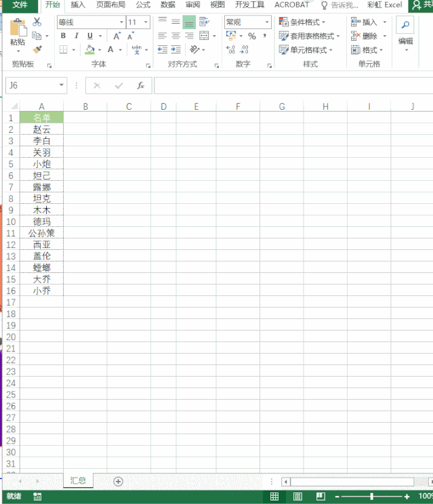The height and width of the screenshot is (504, 433).
Task: Click the zoom in plus button
Action: tap(407, 497)
